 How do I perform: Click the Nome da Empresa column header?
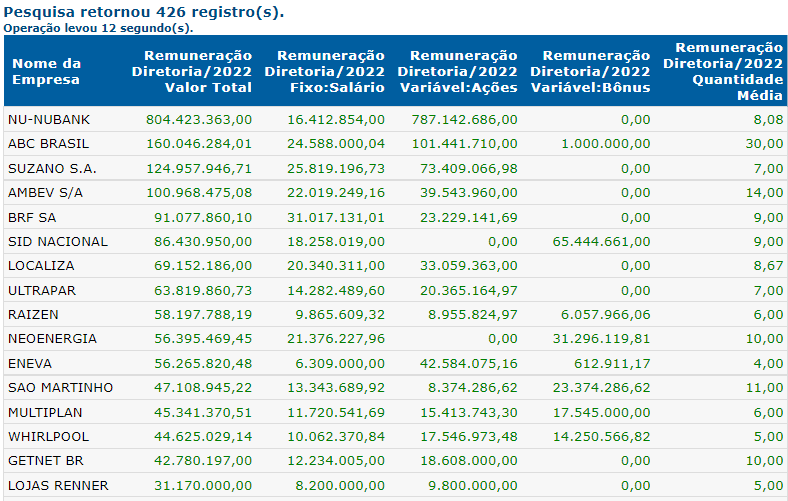(46, 71)
